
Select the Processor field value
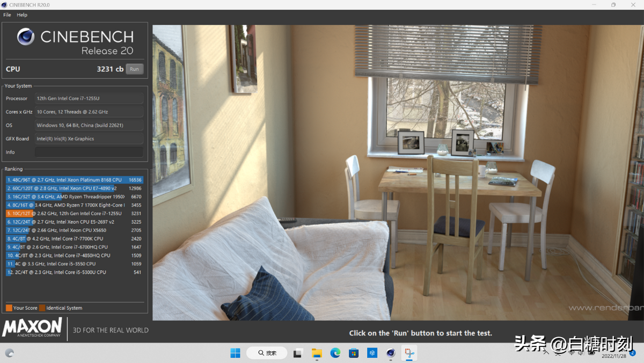point(89,98)
